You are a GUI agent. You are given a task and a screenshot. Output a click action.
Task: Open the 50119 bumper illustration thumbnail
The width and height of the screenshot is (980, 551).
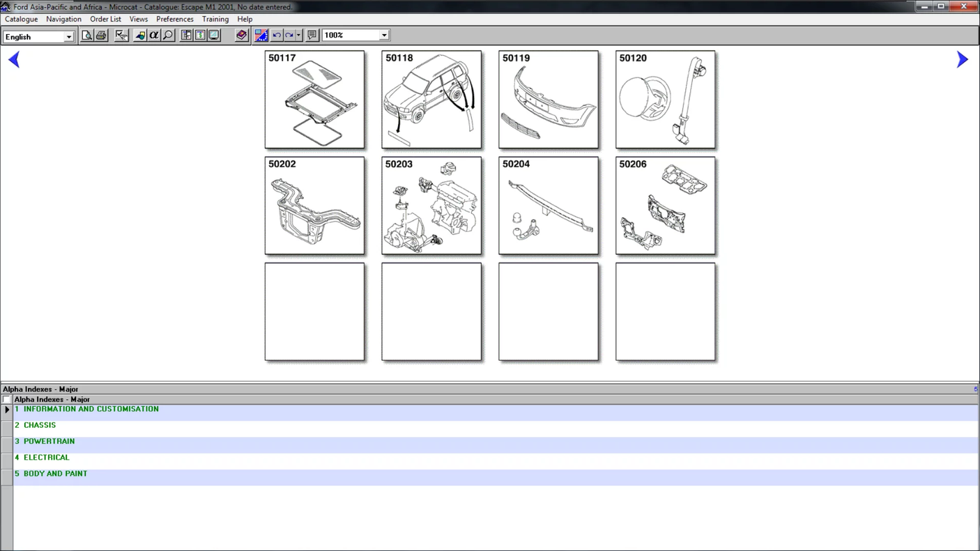(549, 100)
